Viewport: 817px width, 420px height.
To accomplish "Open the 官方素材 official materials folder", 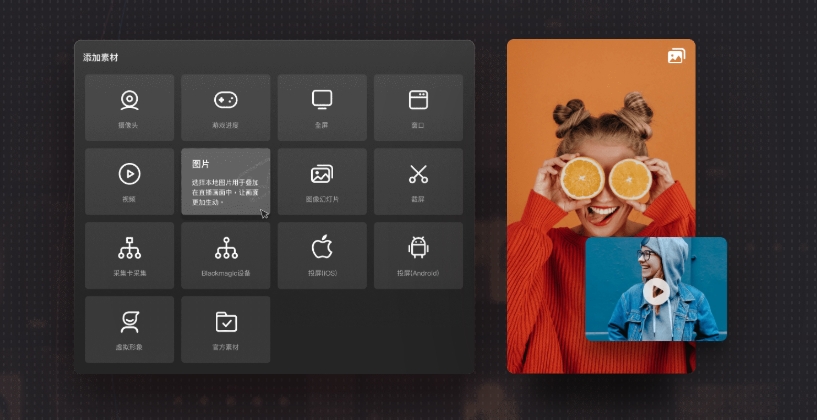I will tap(225, 322).
